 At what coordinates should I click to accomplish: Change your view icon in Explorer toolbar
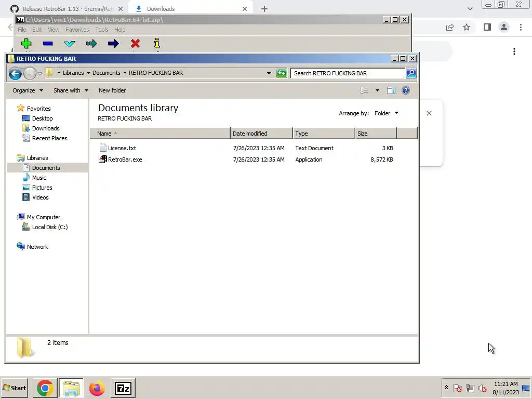tap(364, 90)
